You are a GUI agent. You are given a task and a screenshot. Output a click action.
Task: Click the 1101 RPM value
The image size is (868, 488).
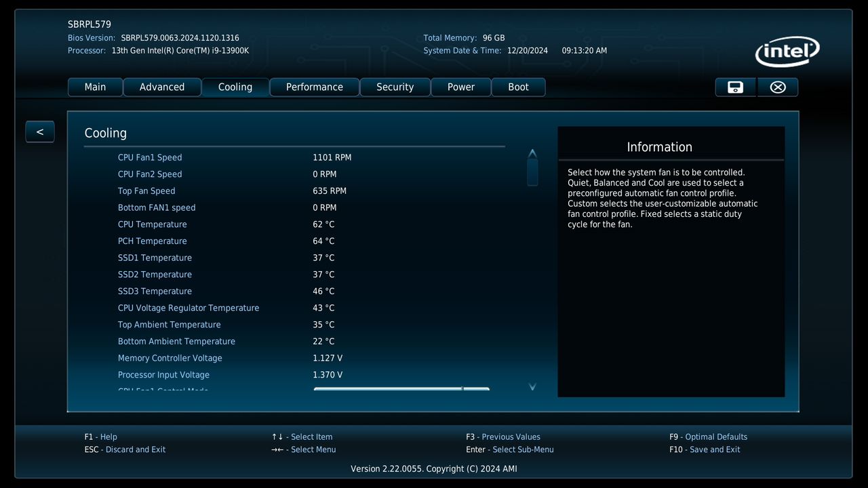tap(332, 157)
